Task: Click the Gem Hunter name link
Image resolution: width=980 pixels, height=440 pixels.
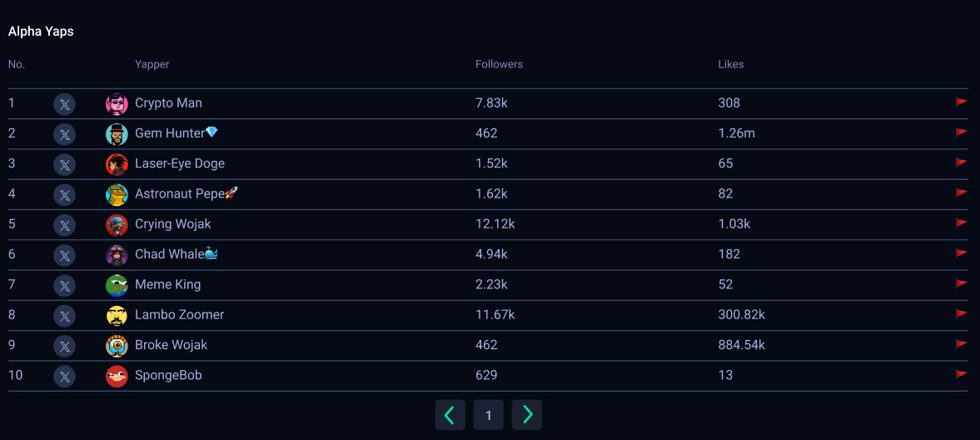Action: click(169, 133)
